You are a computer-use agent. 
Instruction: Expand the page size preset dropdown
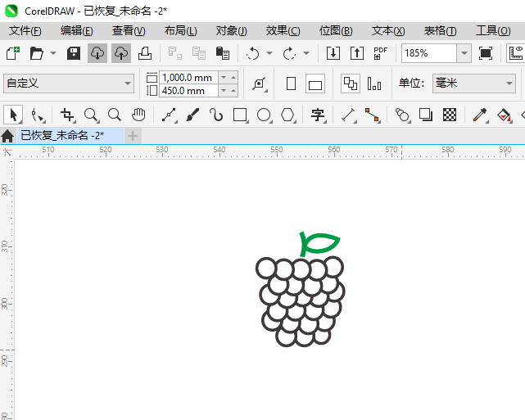tap(128, 84)
